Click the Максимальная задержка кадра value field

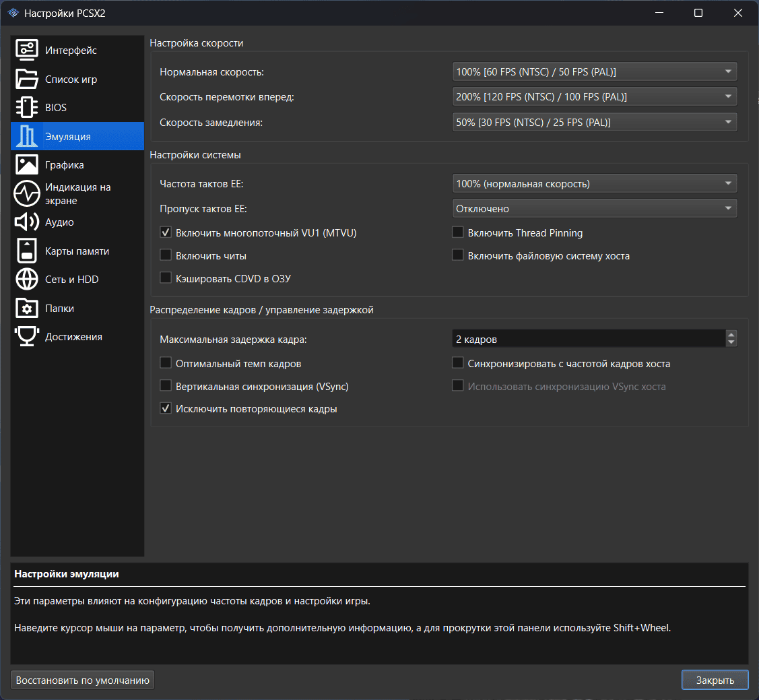pos(589,339)
